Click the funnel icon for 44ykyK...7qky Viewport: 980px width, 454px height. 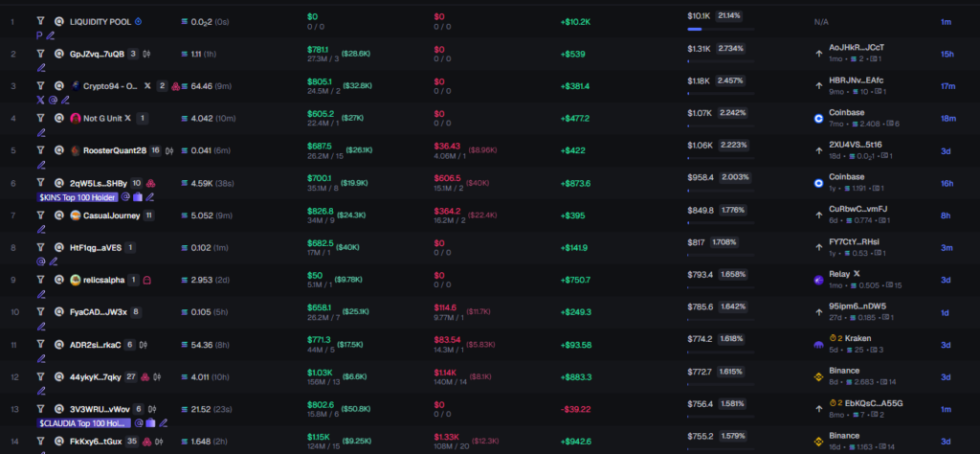[x=40, y=376]
